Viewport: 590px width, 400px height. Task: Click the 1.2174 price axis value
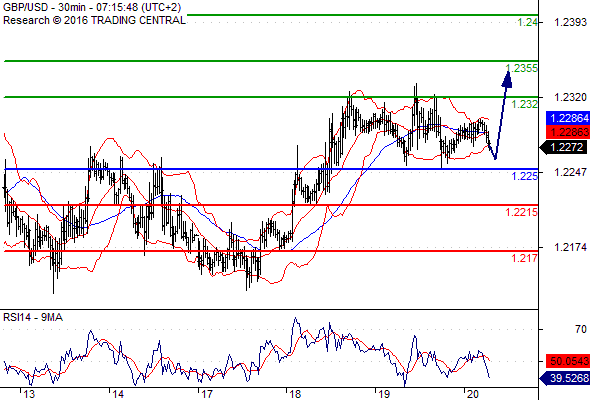click(570, 247)
